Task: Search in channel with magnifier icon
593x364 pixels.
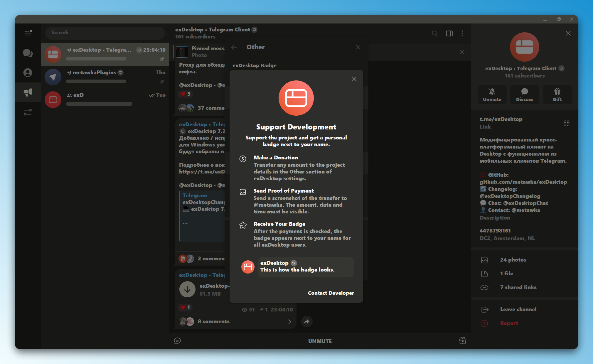Action: 435,33
